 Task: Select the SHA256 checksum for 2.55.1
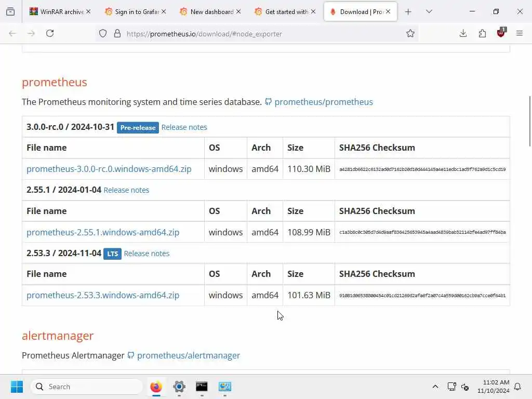[422, 232]
